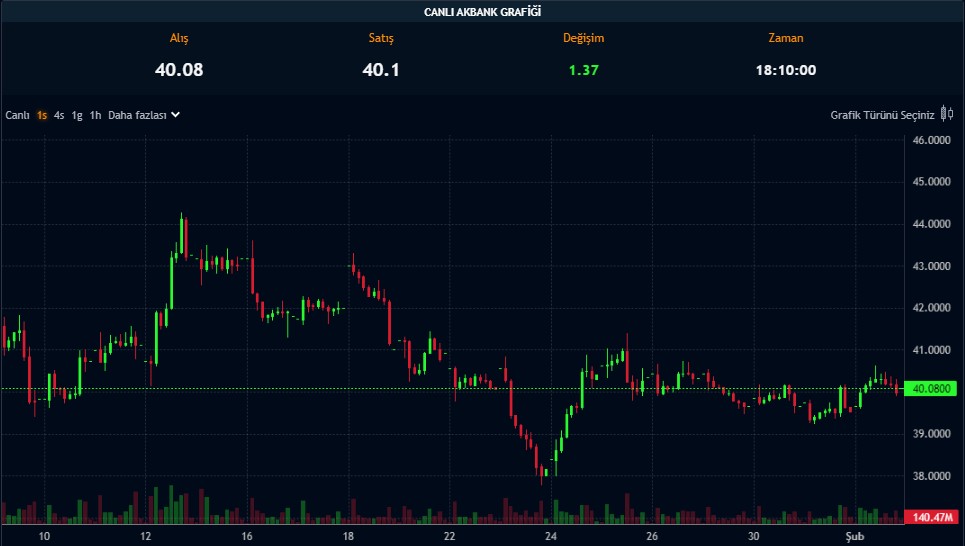Click the Canlı Akbank Grafiği title
Viewport: 965px width, 546px height.
(x=482, y=12)
